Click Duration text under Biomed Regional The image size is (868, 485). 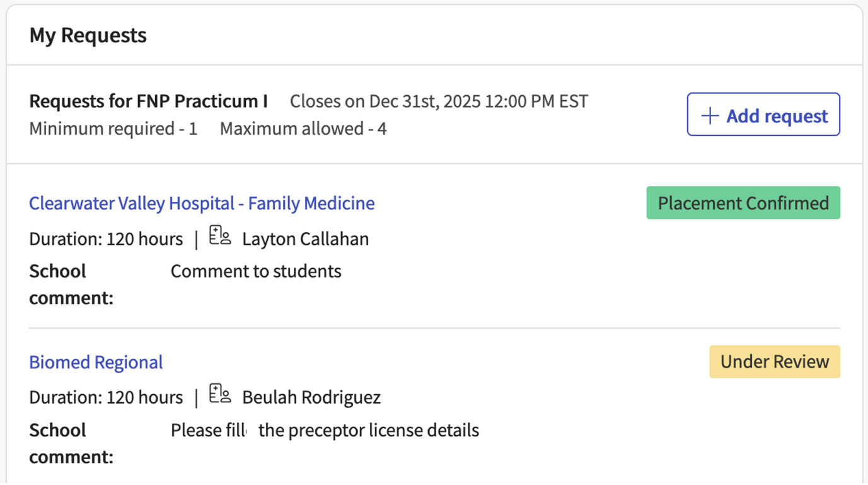tap(106, 397)
